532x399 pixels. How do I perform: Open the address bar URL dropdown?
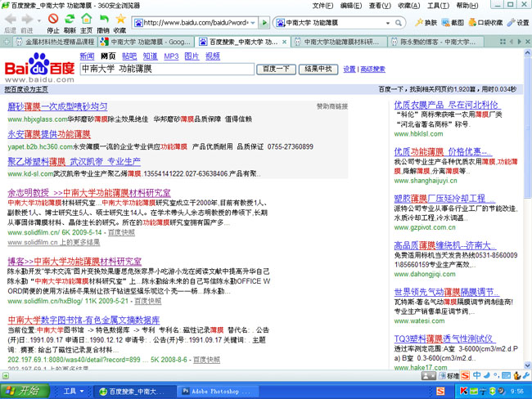(x=253, y=23)
